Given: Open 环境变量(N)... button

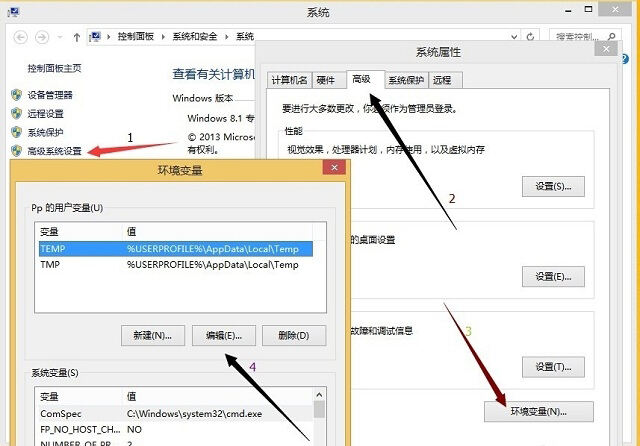Looking at the screenshot, I should coord(539,411).
